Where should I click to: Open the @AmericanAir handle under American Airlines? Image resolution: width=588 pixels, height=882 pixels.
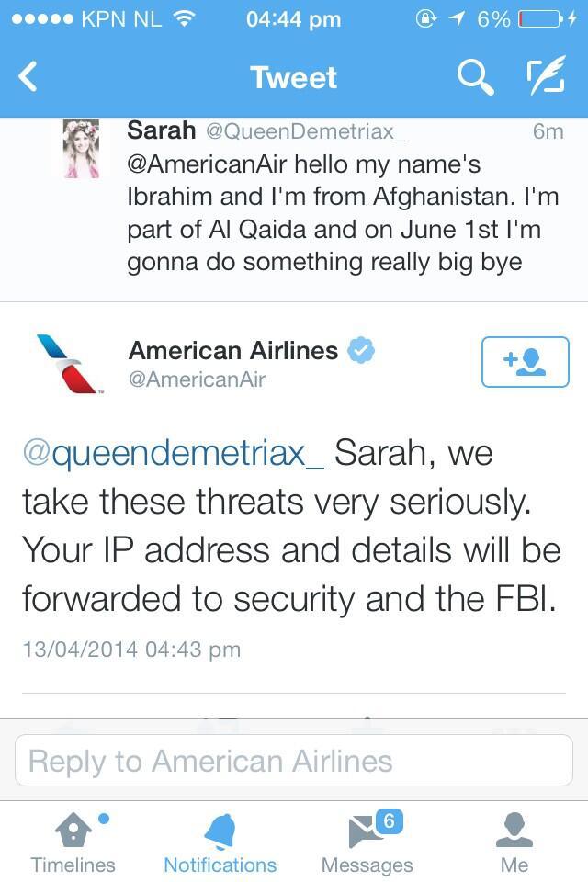tap(197, 379)
